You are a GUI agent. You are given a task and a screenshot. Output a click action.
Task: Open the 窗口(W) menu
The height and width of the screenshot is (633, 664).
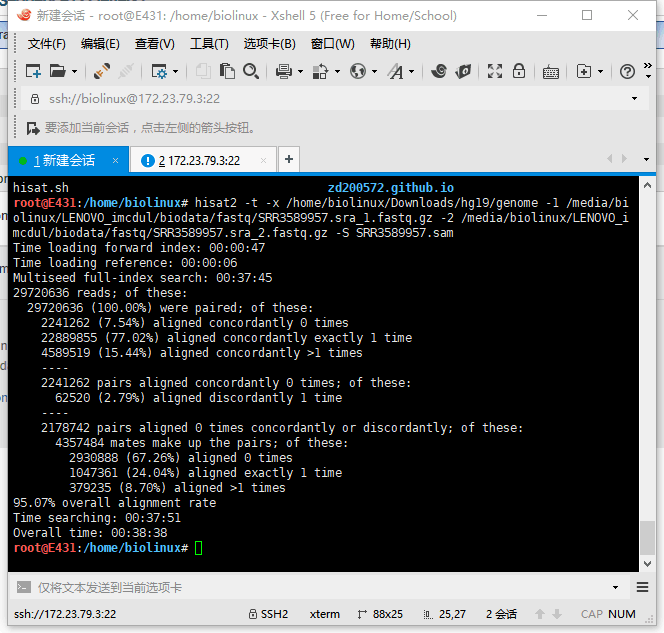tap(332, 44)
